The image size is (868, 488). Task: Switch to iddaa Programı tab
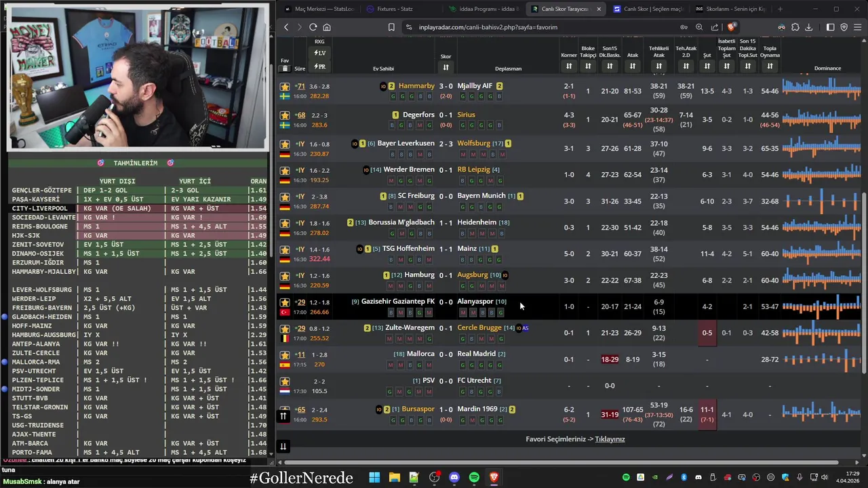(x=483, y=9)
